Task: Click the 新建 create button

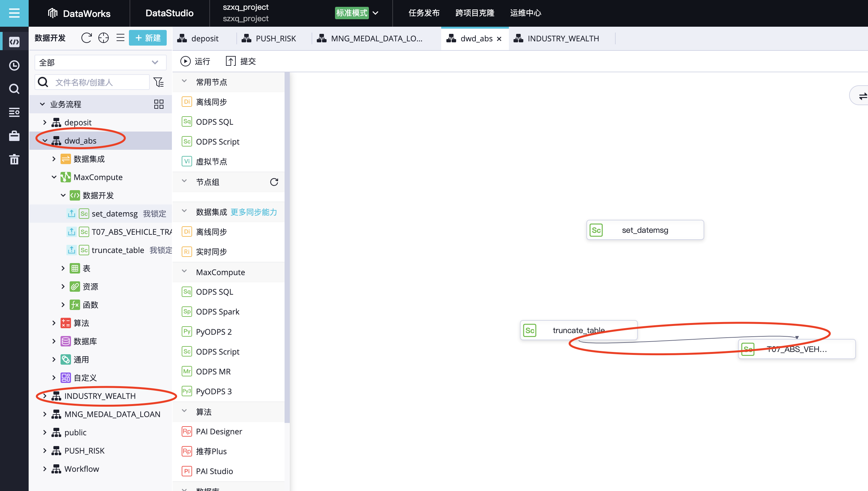Action: 148,38
